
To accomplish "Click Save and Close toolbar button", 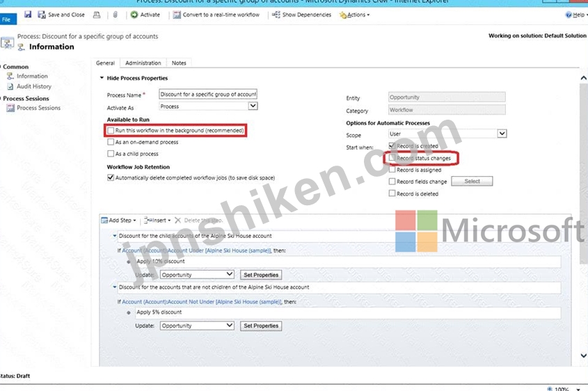I will [x=61, y=15].
